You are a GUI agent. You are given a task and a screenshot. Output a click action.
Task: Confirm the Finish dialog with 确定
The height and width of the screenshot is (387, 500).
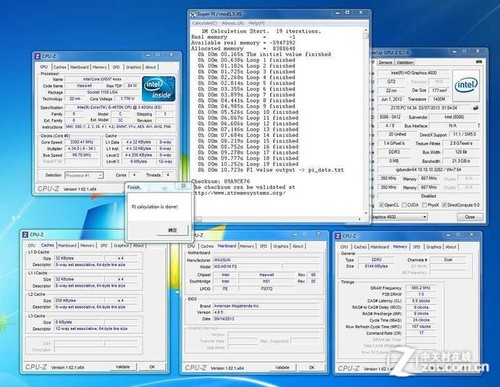click(172, 230)
